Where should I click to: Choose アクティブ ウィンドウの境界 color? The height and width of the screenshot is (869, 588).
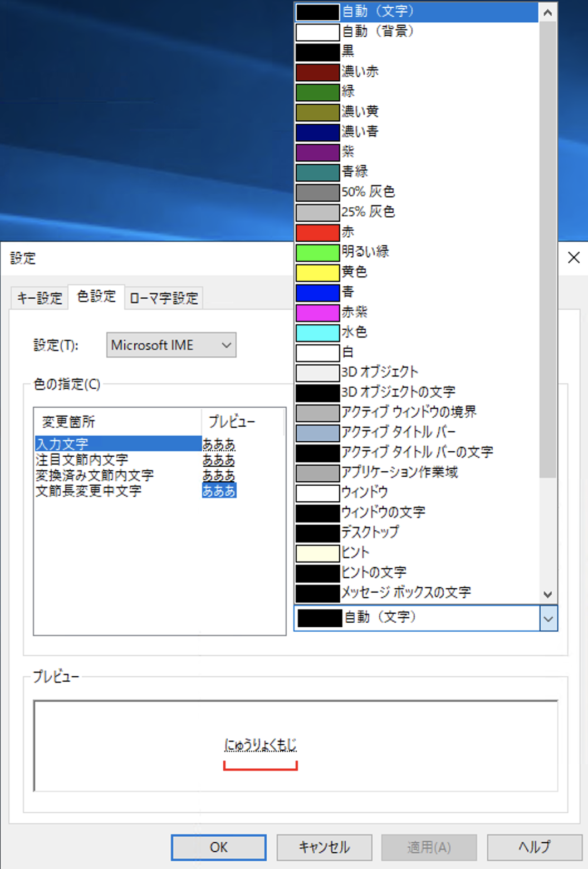[416, 413]
